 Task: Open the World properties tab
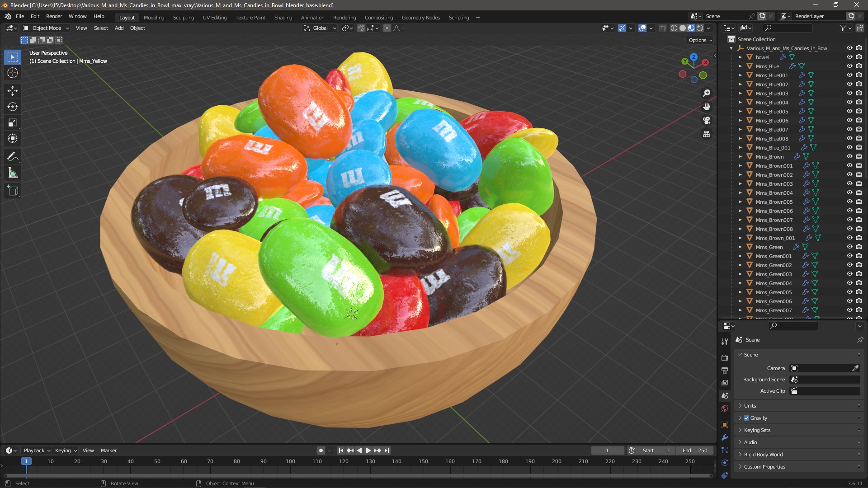[x=725, y=408]
